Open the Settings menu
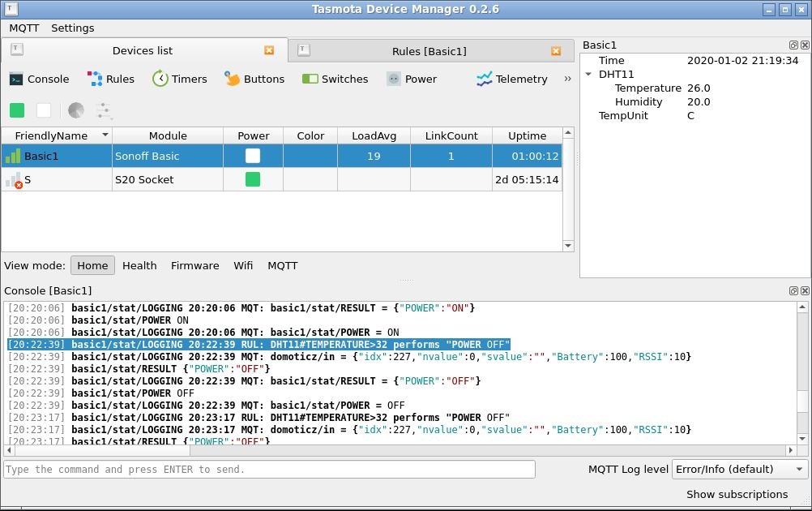Viewport: 812px width, 511px height. click(72, 28)
